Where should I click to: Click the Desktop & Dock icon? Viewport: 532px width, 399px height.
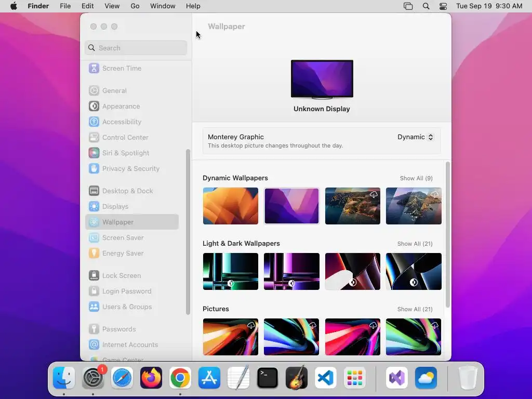click(94, 191)
